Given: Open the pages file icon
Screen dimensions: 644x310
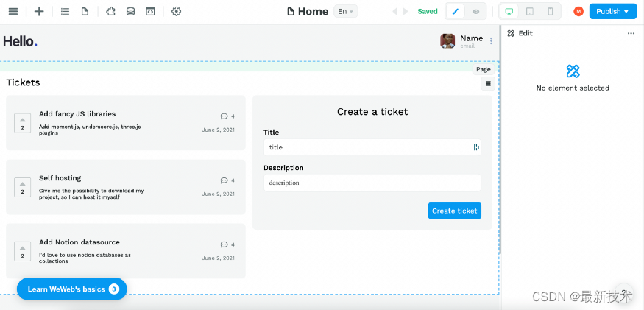Looking at the screenshot, I should point(85,11).
